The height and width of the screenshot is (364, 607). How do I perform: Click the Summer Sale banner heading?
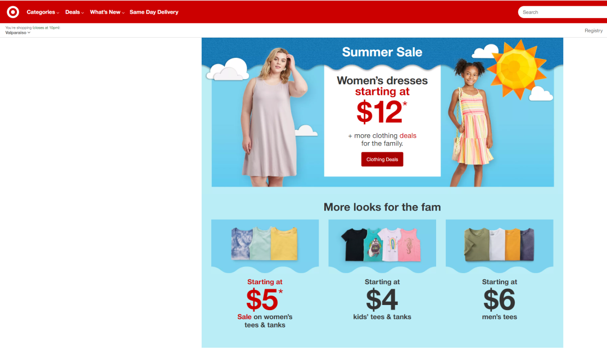382,52
